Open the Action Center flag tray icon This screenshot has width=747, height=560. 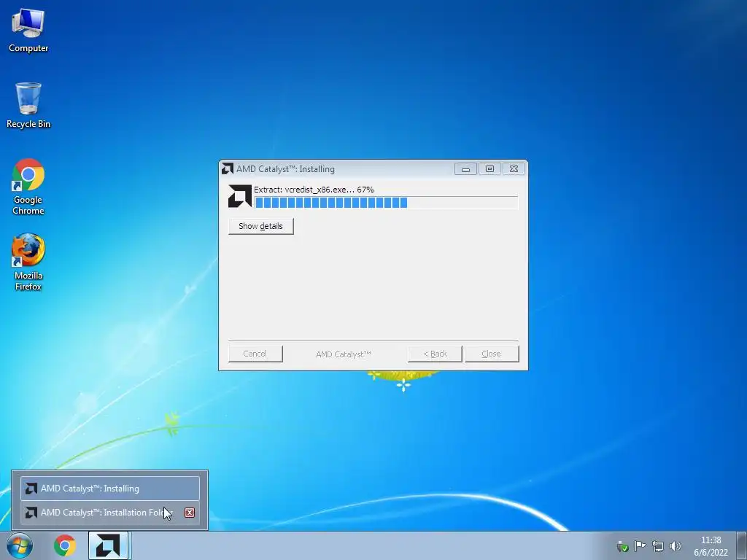point(640,545)
